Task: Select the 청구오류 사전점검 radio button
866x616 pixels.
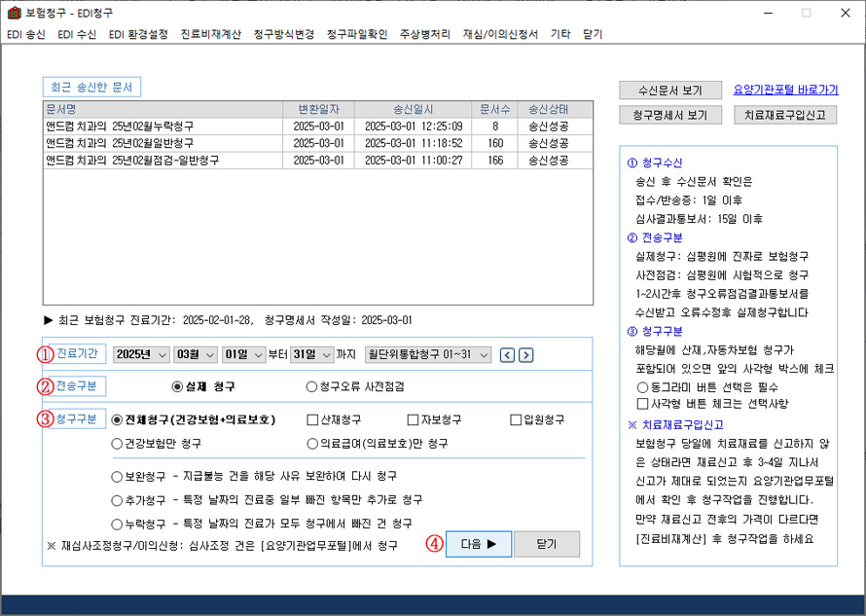Action: 312,386
